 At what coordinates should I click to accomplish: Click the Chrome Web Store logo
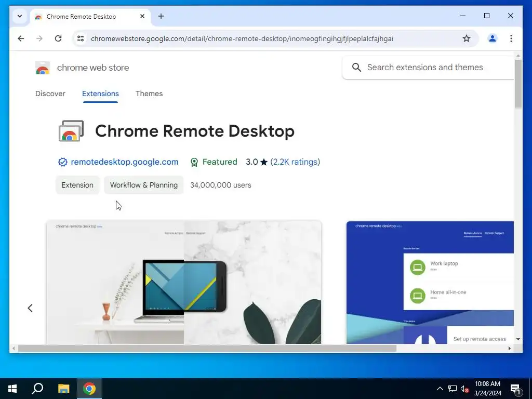(x=43, y=68)
